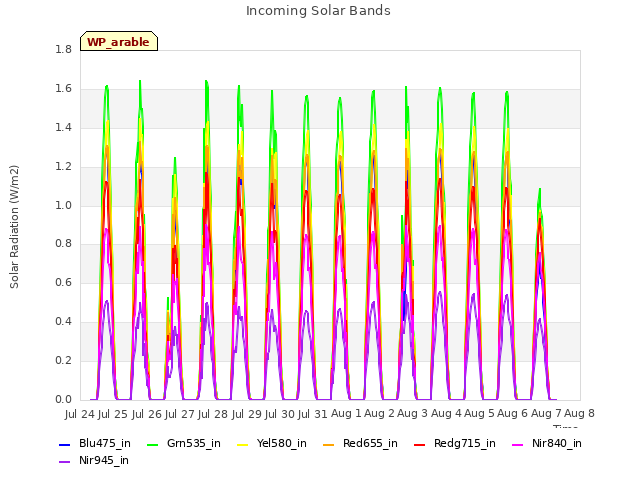Click the Nir945_in legend color marker
The image size is (640, 480).
(x=64, y=461)
